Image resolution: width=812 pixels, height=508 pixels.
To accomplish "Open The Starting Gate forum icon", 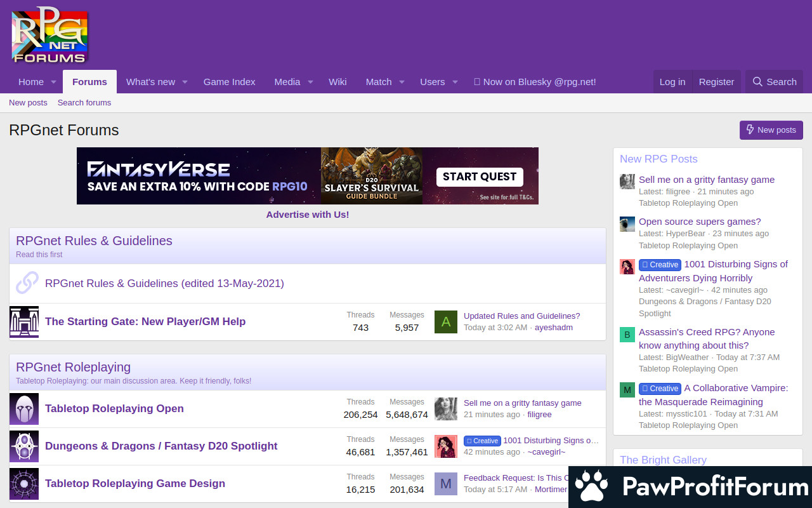I will (x=24, y=322).
